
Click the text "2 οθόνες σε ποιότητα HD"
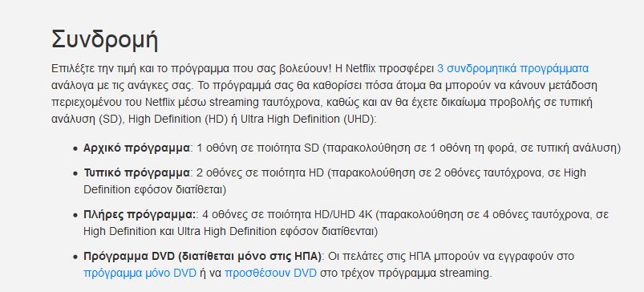coord(261,173)
